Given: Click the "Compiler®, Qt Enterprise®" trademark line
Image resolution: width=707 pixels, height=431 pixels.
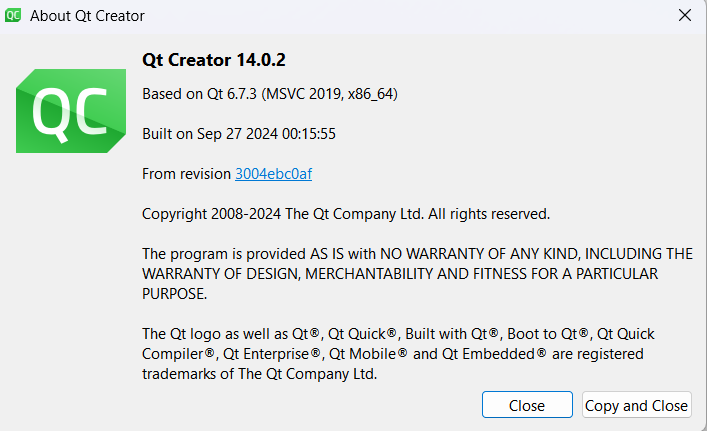Looking at the screenshot, I should (x=393, y=354).
